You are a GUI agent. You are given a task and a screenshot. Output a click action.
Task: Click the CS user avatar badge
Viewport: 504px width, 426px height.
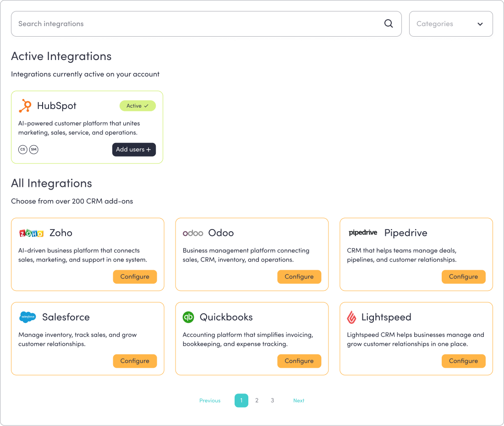tap(22, 149)
